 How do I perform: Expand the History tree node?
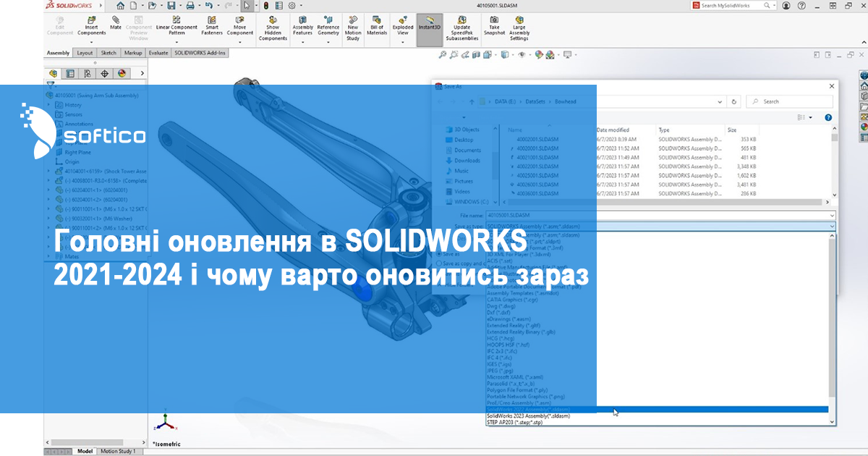tap(49, 105)
